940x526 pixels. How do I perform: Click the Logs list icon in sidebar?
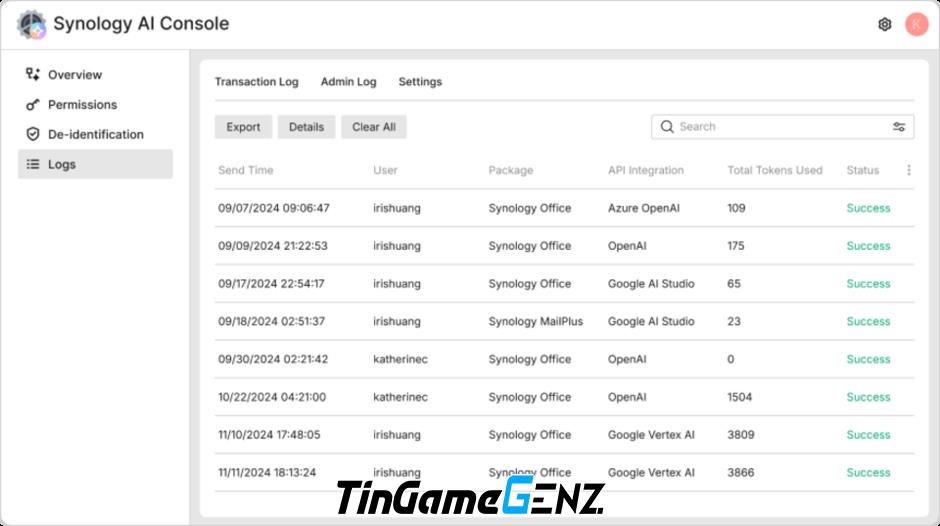pyautogui.click(x=33, y=164)
